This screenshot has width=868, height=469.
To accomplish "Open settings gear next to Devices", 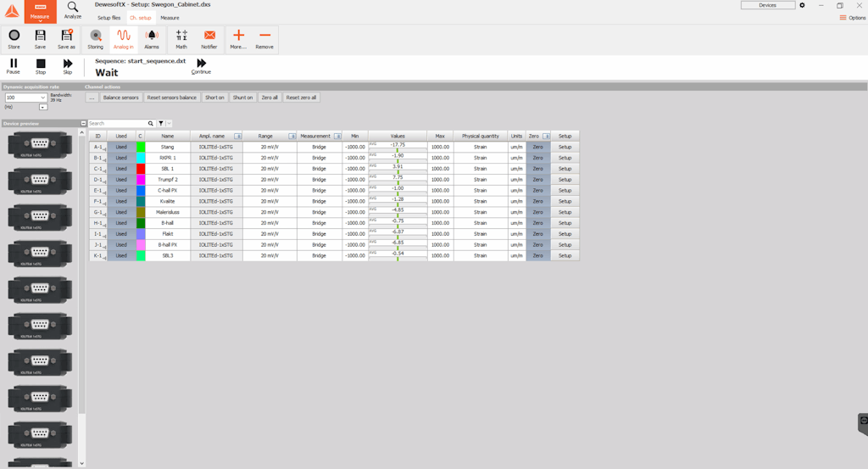I will click(x=802, y=5).
